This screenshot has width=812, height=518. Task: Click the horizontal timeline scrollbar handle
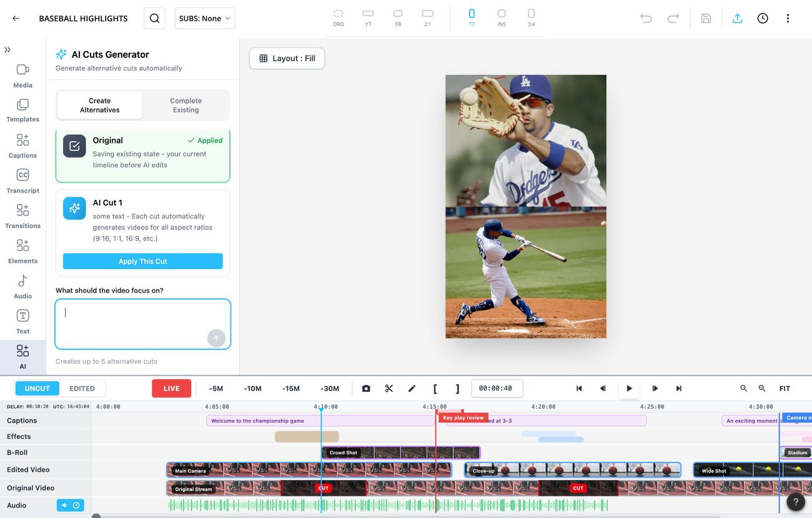96,516
